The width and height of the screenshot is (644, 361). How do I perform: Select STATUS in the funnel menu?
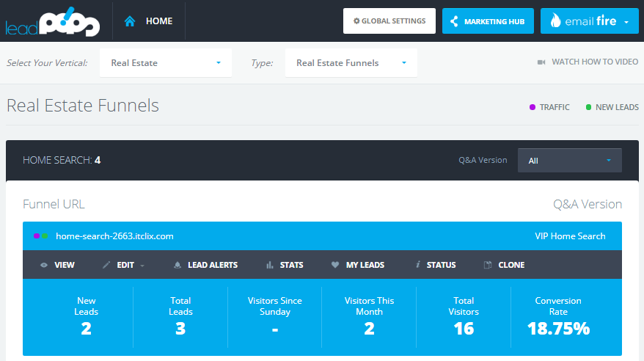tap(441, 266)
